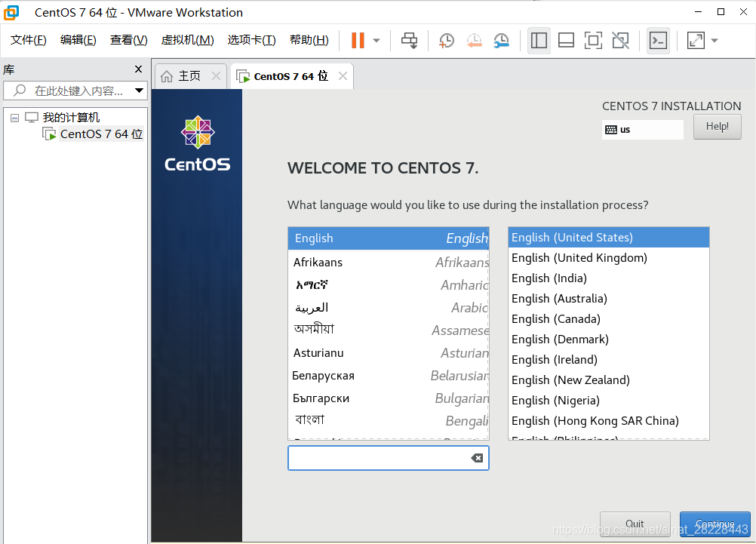This screenshot has height=544, width=756.
Task: Close the CentOS 7 64 位 tab
Action: coord(343,76)
